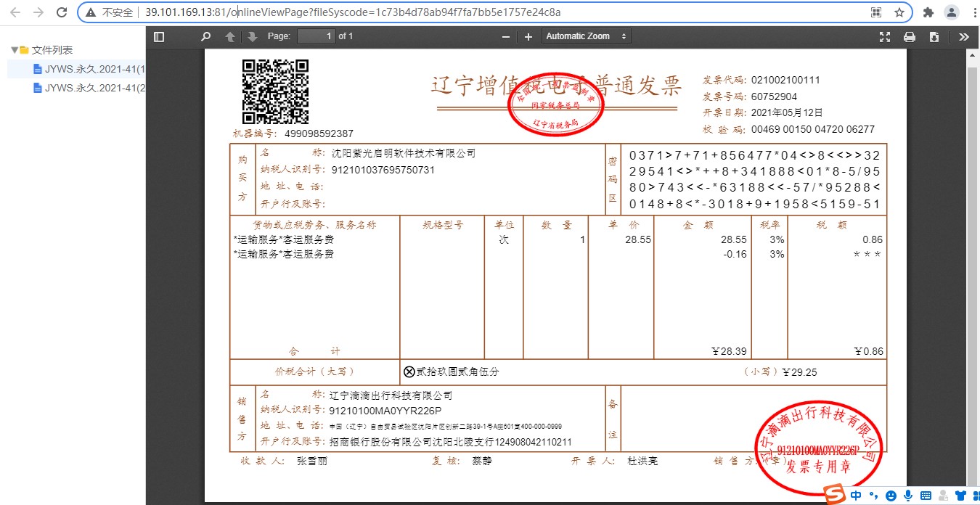Select machine number 499098592387
This screenshot has width=980, height=505.
click(319, 134)
